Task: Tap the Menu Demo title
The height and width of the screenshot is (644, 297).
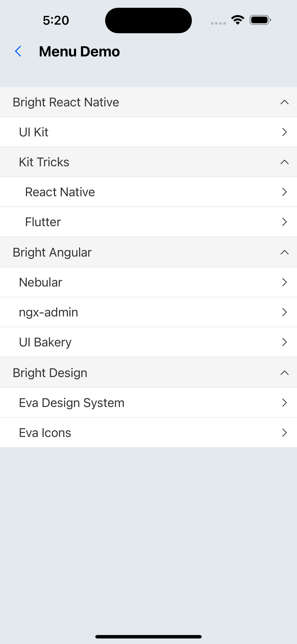Action: (x=79, y=52)
